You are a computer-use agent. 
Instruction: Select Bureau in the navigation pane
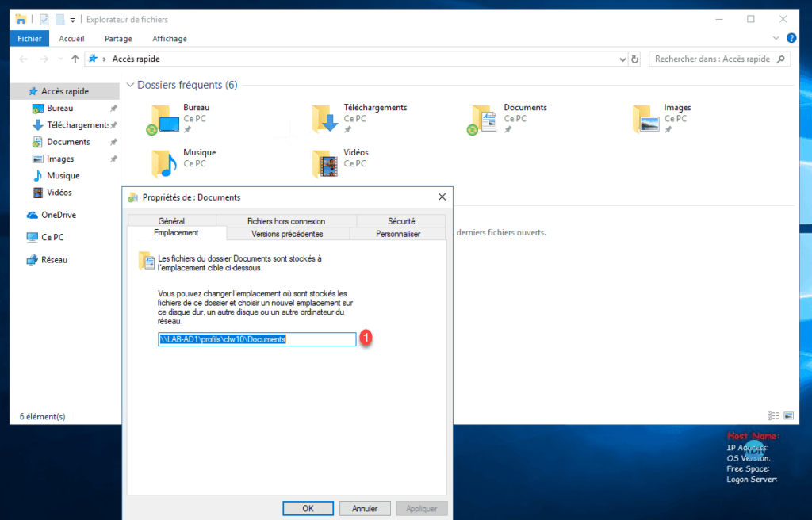(59, 109)
